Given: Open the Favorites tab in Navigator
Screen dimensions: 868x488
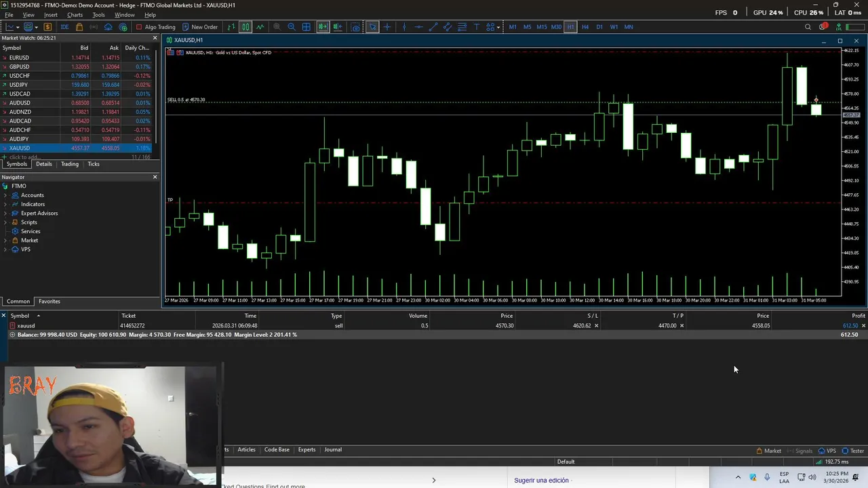Looking at the screenshot, I should coord(50,302).
